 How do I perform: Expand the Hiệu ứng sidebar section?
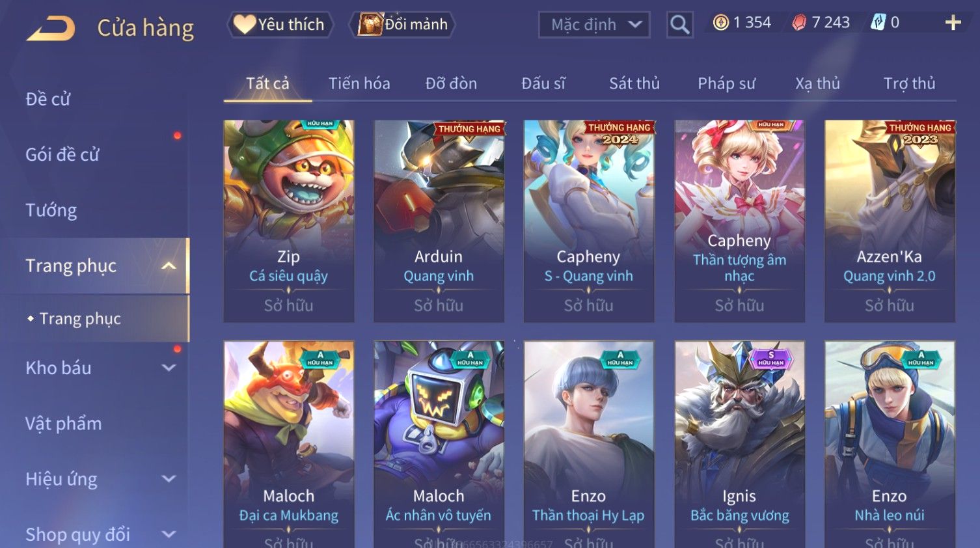coord(169,479)
